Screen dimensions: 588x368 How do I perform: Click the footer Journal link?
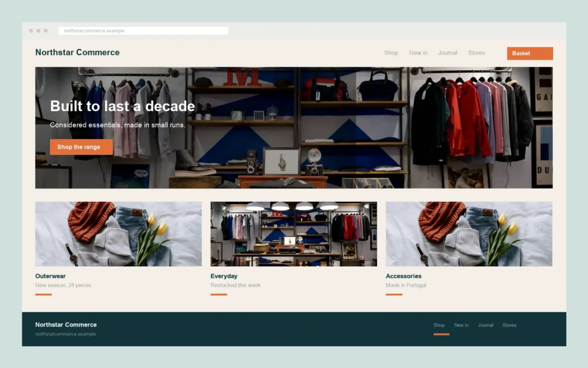(485, 325)
